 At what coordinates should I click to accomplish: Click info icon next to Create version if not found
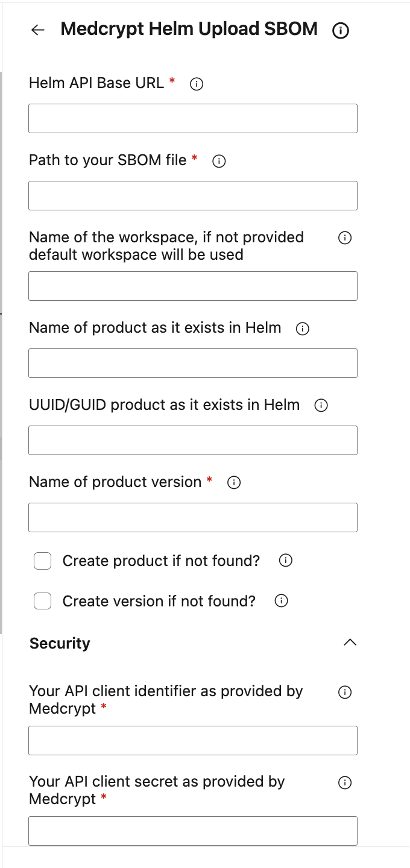pos(281,601)
